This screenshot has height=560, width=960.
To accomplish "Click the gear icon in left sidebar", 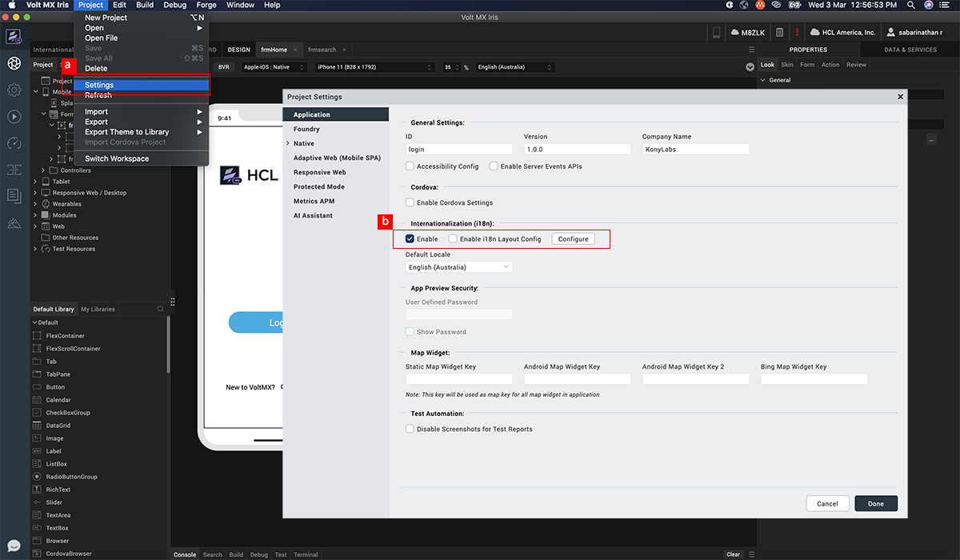I will pyautogui.click(x=14, y=90).
